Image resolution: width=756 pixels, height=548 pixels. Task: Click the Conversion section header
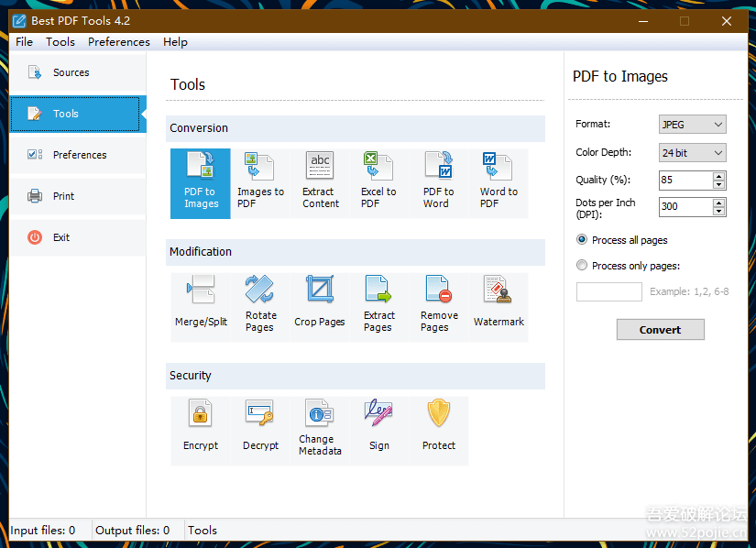(x=356, y=128)
